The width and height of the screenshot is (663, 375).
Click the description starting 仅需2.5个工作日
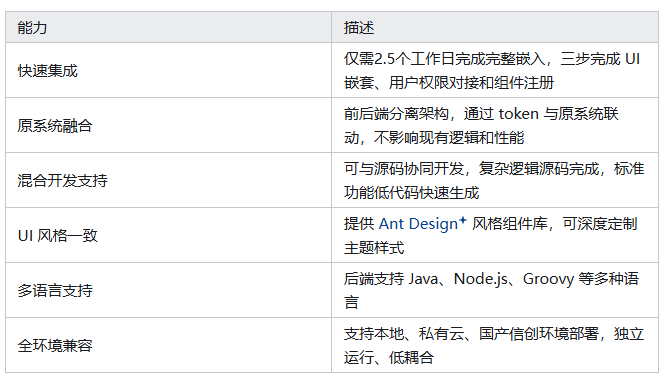[492, 71]
